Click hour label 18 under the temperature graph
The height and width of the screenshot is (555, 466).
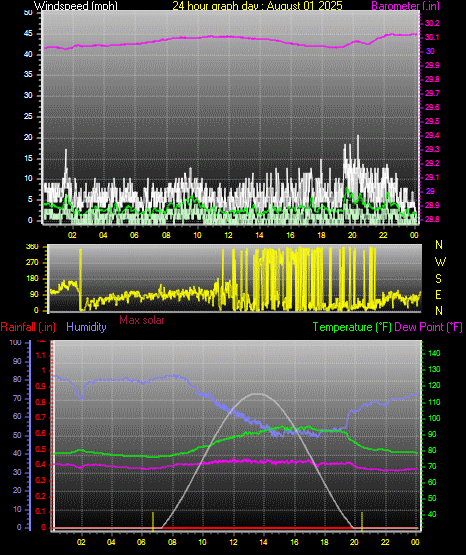click(x=324, y=542)
